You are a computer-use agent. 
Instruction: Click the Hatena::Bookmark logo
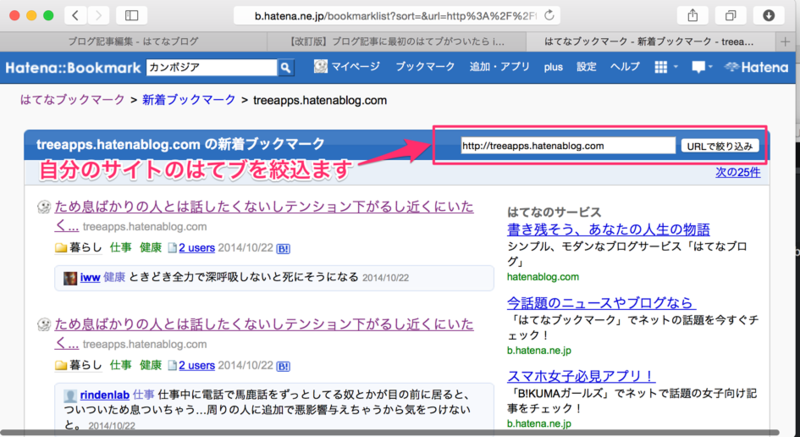click(73, 67)
